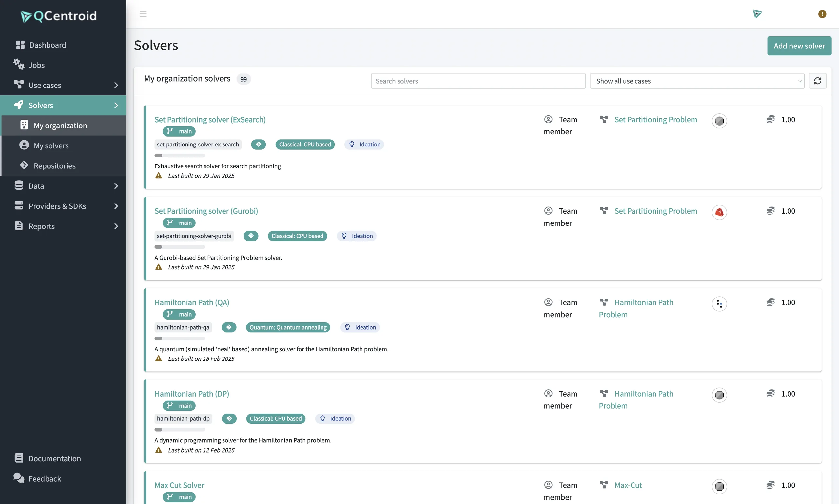Open Max-Cut use case link
This screenshot has width=839, height=504.
(x=628, y=485)
